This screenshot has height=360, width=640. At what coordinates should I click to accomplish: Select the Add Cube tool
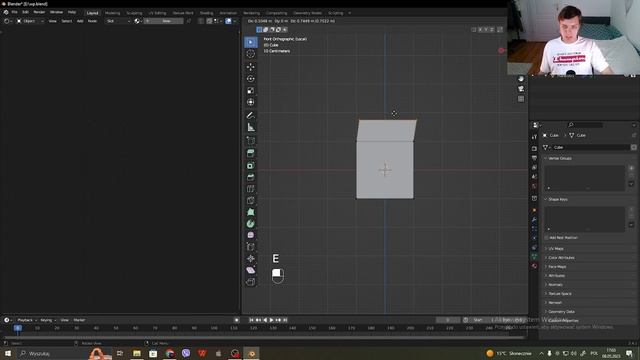pos(251,140)
